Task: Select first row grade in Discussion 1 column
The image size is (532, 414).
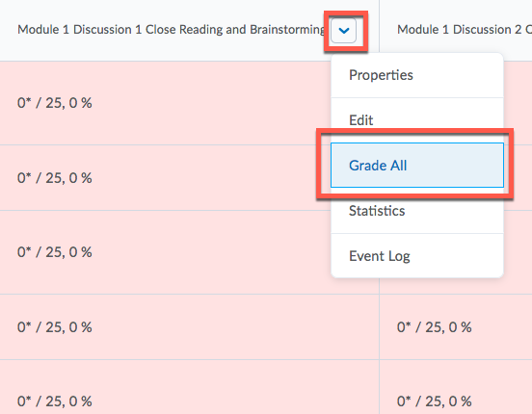Action: (x=55, y=103)
